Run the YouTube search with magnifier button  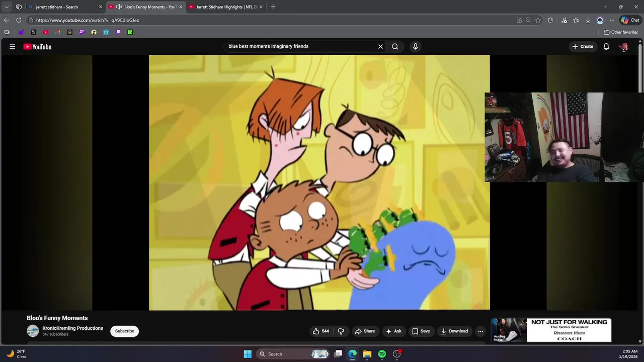pyautogui.click(x=395, y=46)
